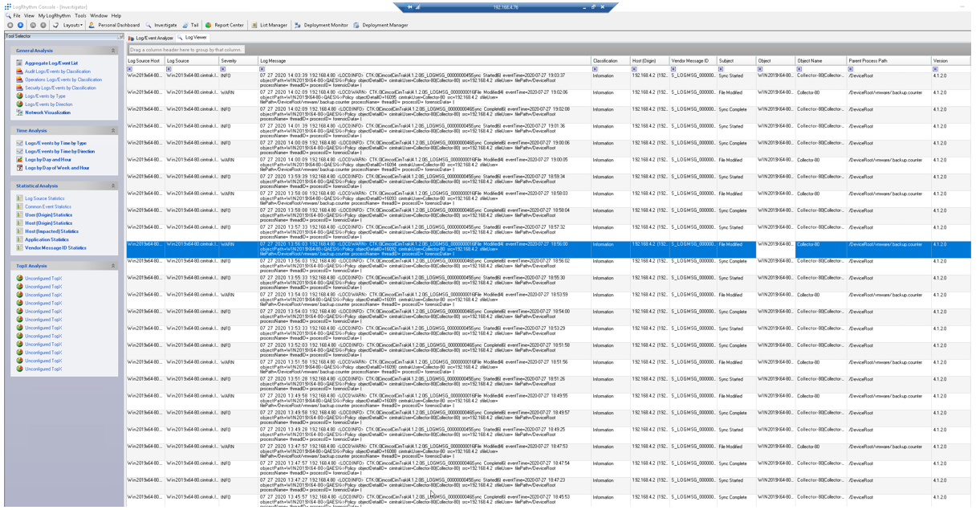
Task: Open the filter dropdown under Vendor Message ID
Action: [673, 69]
